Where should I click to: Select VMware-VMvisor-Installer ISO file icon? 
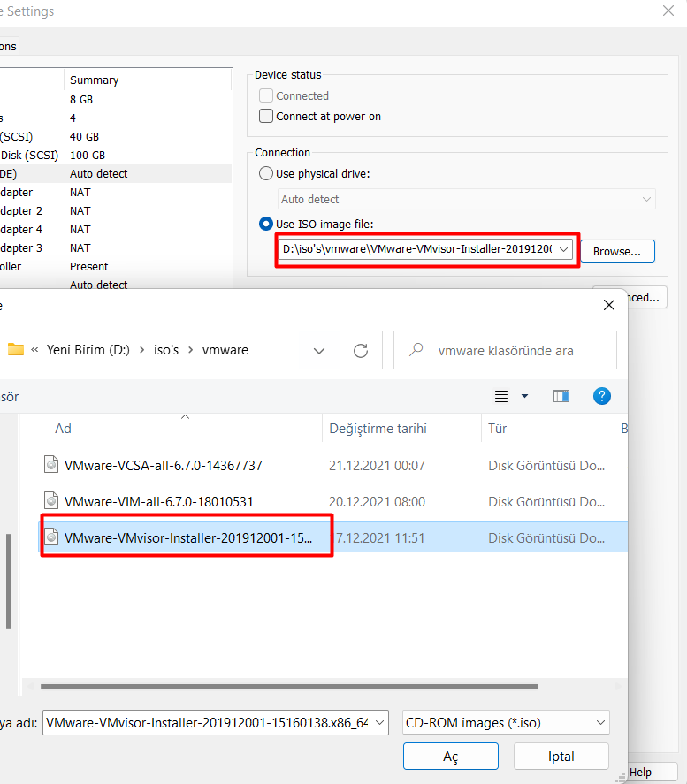coord(51,537)
